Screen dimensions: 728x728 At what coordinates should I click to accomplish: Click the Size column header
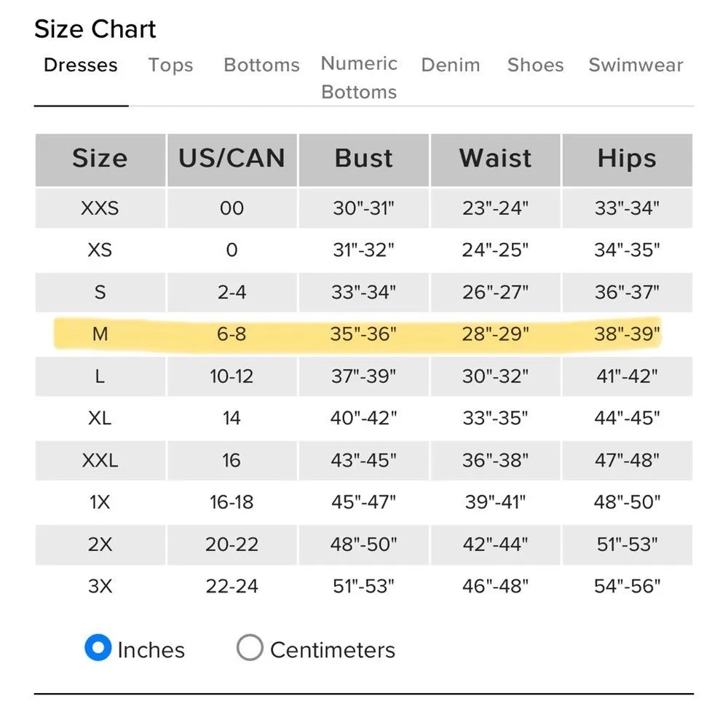[x=100, y=159]
